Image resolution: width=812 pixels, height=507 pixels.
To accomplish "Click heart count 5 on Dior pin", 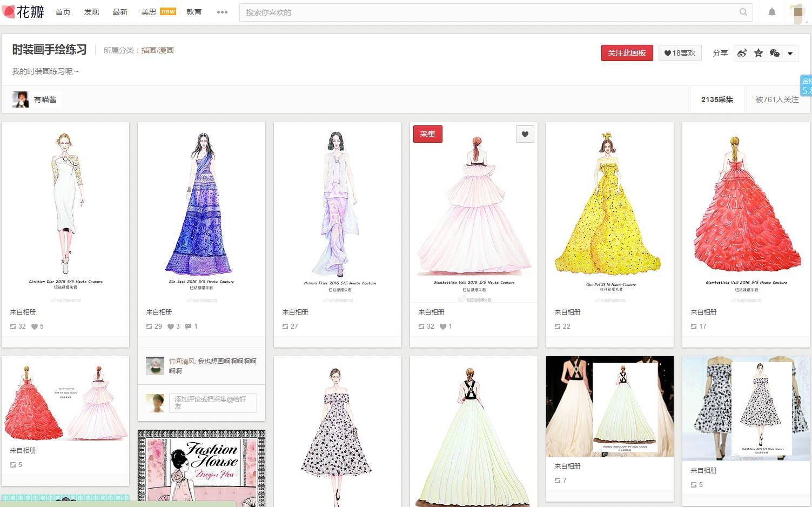I will point(37,326).
